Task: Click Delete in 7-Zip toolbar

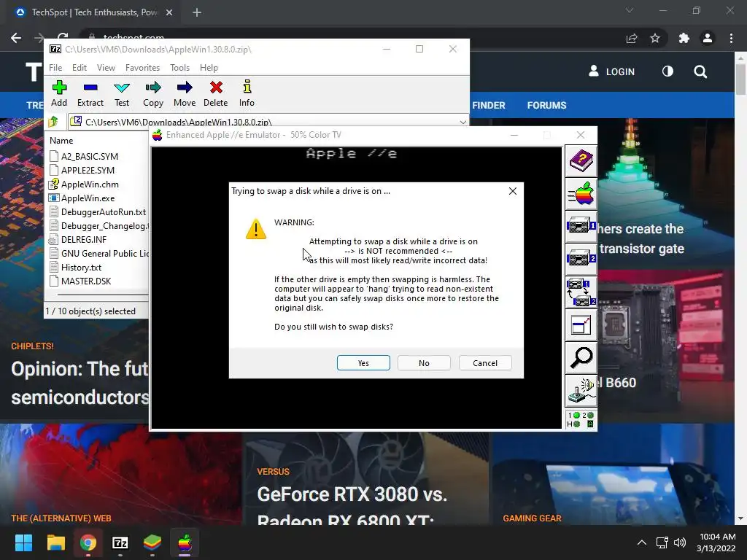Action: pyautogui.click(x=216, y=94)
